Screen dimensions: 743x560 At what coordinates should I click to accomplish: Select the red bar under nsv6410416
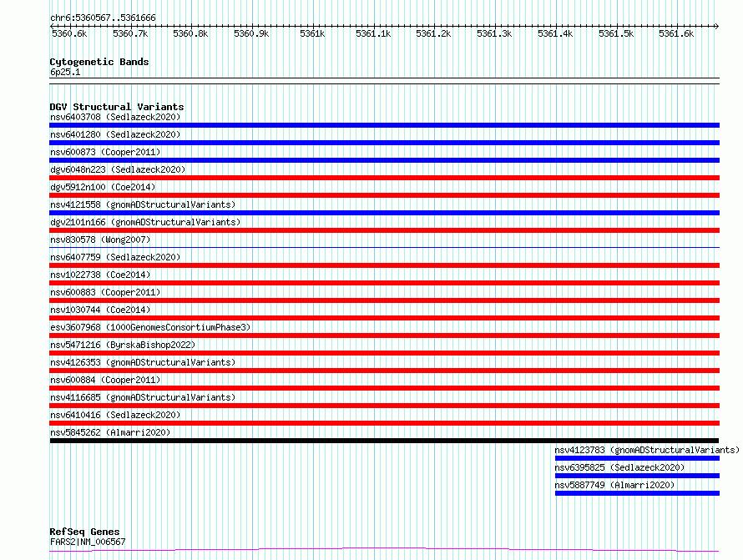pos(384,423)
